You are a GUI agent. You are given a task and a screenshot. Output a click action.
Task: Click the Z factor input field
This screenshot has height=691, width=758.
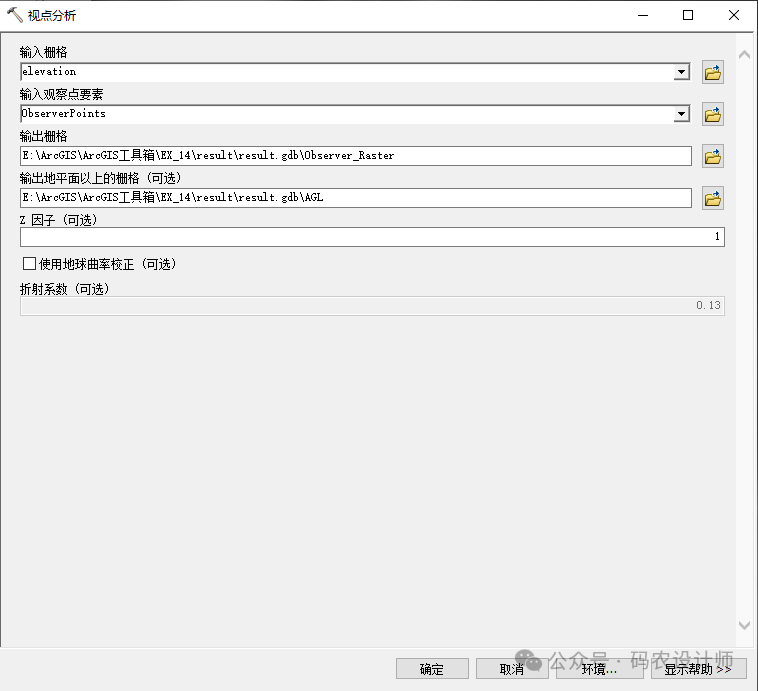(x=372, y=237)
